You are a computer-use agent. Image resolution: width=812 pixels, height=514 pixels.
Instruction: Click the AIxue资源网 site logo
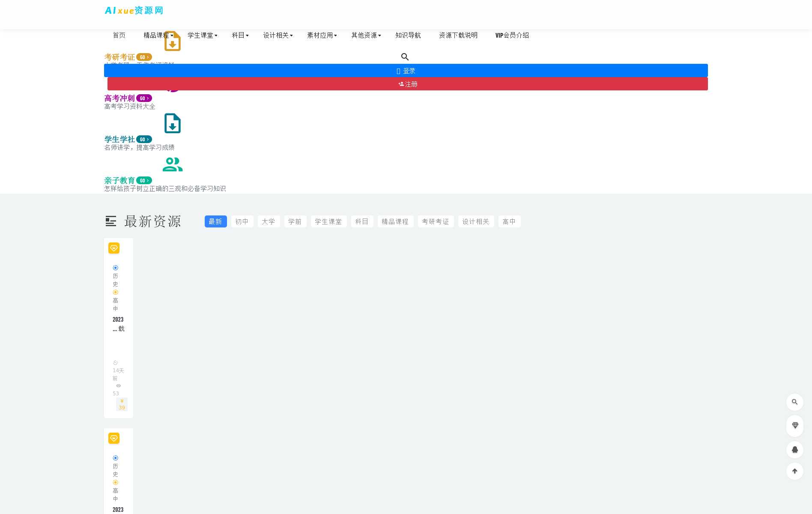pos(134,10)
